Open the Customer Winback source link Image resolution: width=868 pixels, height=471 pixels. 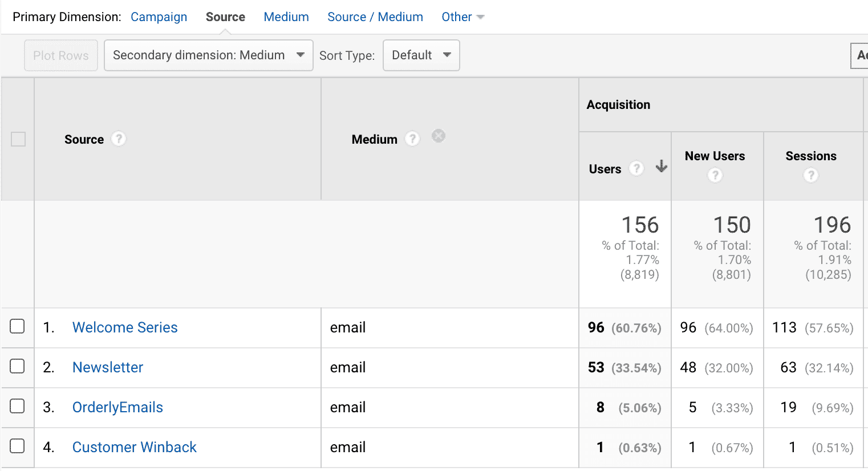pyautogui.click(x=134, y=447)
